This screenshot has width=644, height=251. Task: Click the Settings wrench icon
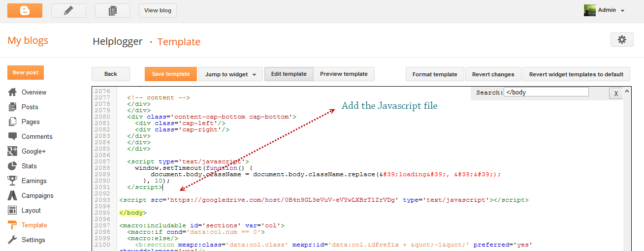(13, 240)
